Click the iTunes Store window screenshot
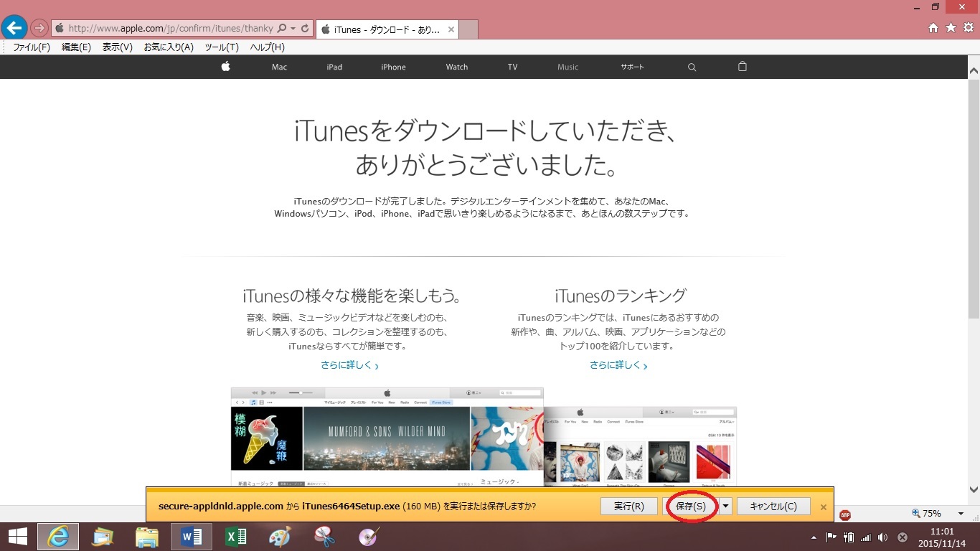This screenshot has width=980, height=551. (387, 437)
